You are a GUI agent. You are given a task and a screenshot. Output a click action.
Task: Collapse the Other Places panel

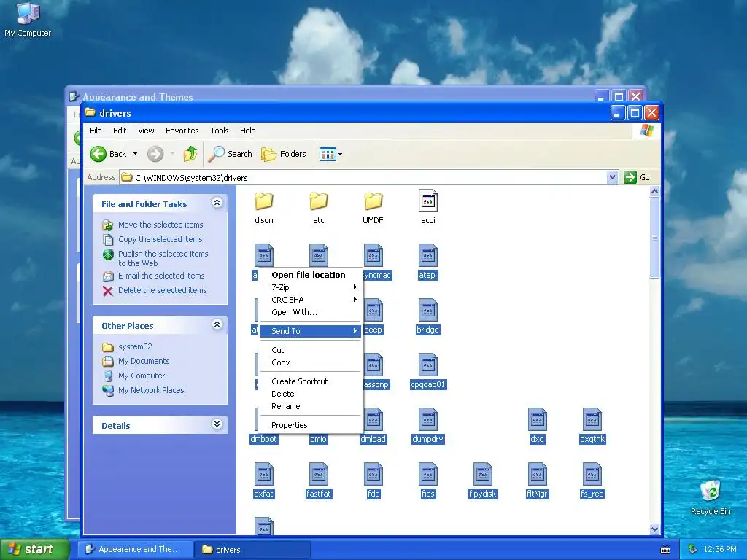click(x=217, y=324)
